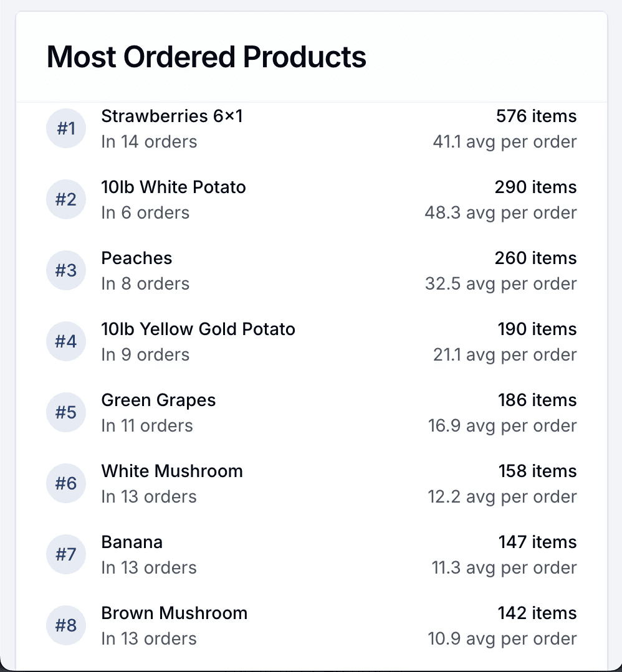The width and height of the screenshot is (622, 672).
Task: Select the #7 rank badge
Action: click(x=66, y=554)
